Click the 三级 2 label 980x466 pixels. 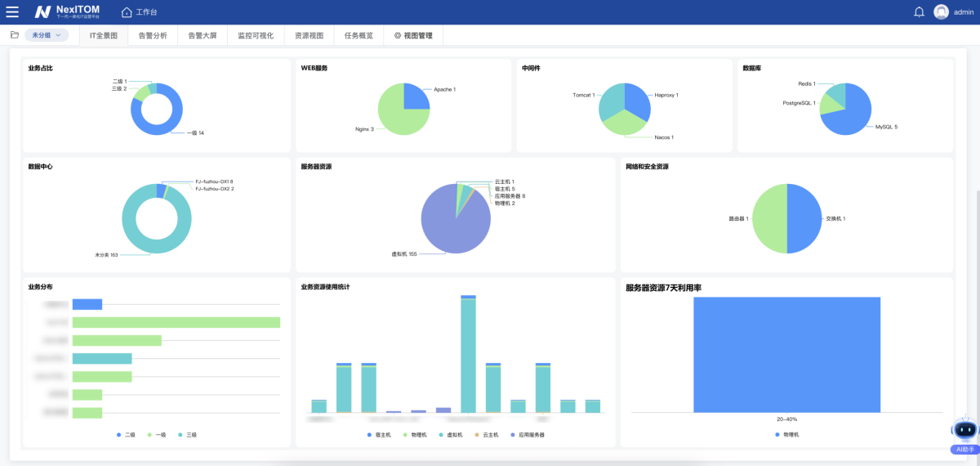[x=119, y=88]
